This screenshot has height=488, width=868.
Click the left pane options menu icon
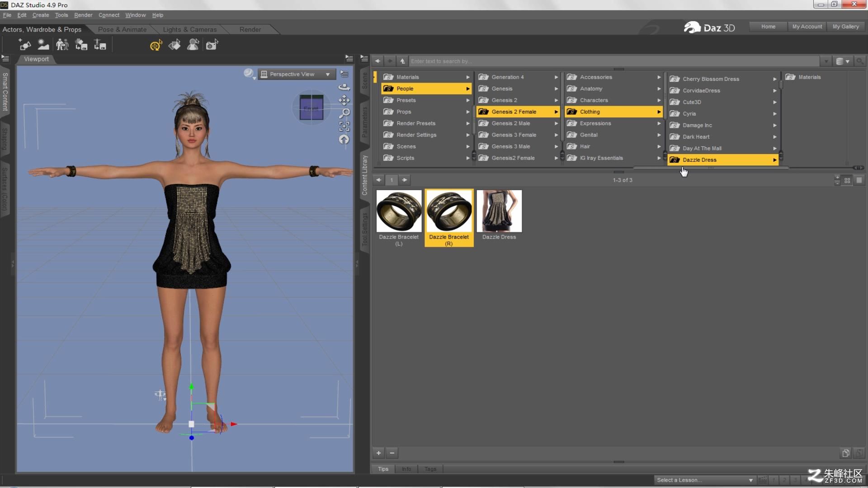5,58
